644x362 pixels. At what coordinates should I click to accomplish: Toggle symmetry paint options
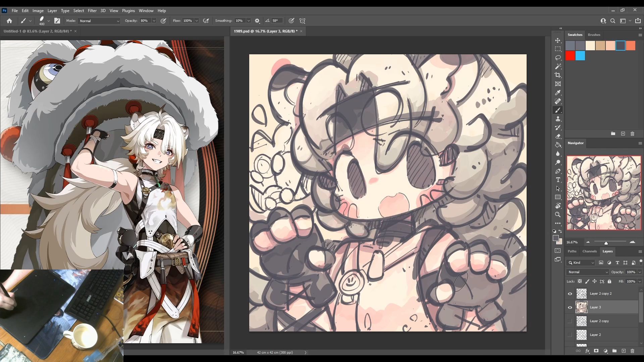coord(303,21)
